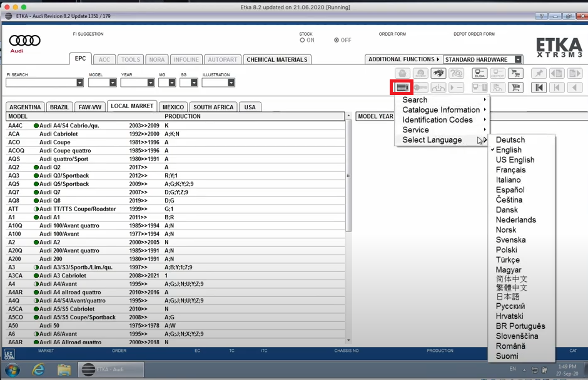The image size is (588, 380).
Task: Click the print icon in toolbar
Action: coord(402,74)
